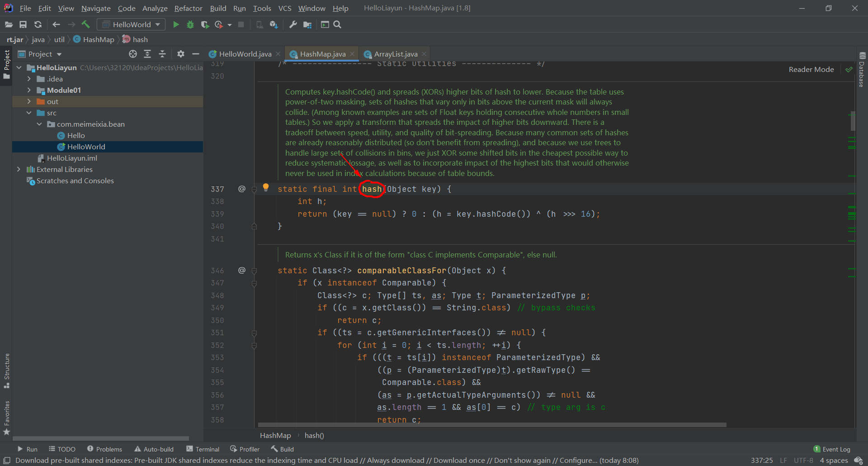Open Structure tool window sidebar

pyautogui.click(x=7, y=371)
